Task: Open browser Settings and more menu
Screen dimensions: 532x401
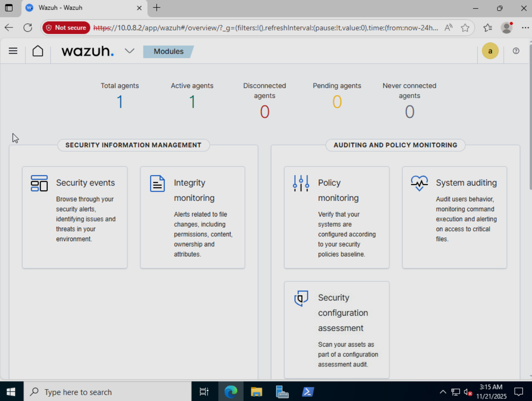Action: click(x=525, y=28)
